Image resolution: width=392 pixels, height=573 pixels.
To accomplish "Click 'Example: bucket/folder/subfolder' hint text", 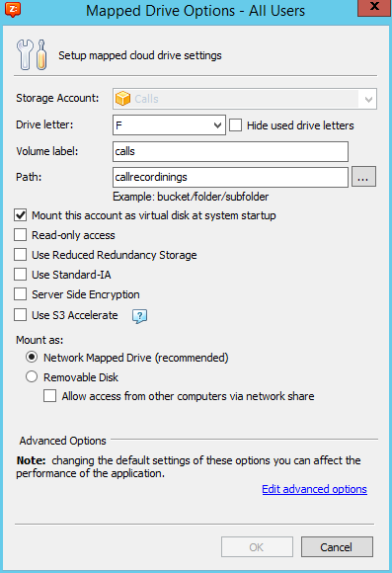I will (191, 197).
